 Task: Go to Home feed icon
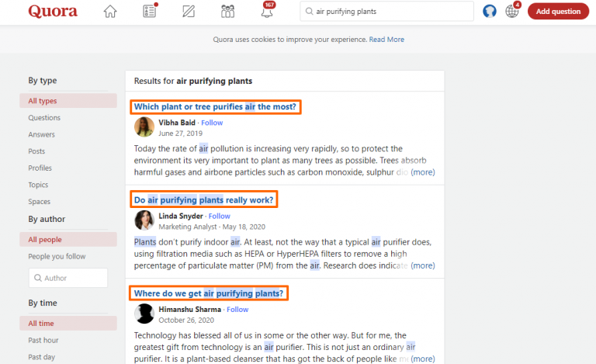point(110,12)
